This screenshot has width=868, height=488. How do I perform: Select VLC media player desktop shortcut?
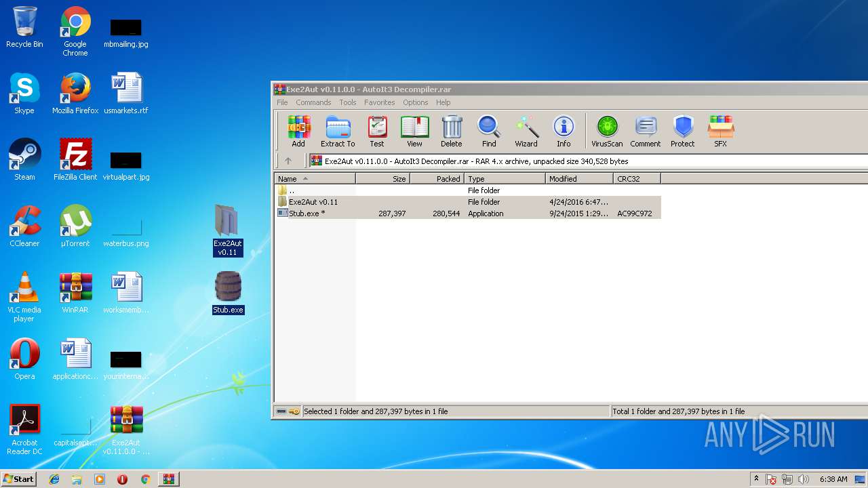coord(24,297)
